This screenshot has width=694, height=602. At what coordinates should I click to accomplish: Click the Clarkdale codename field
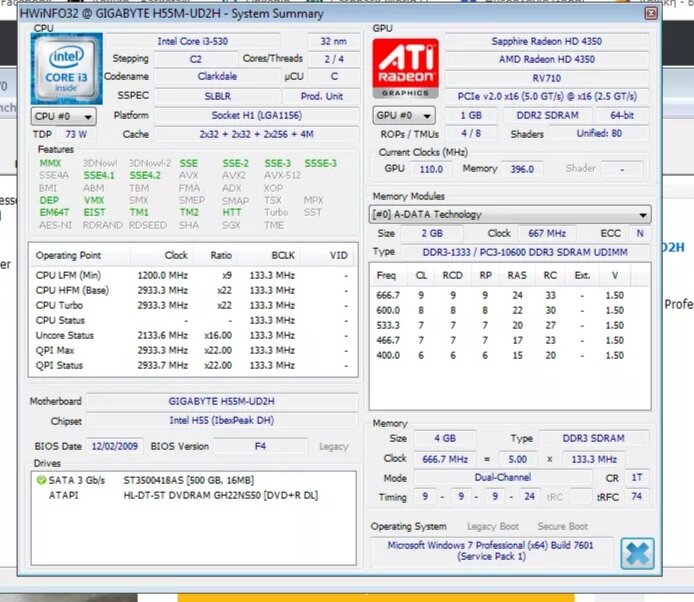click(217, 76)
